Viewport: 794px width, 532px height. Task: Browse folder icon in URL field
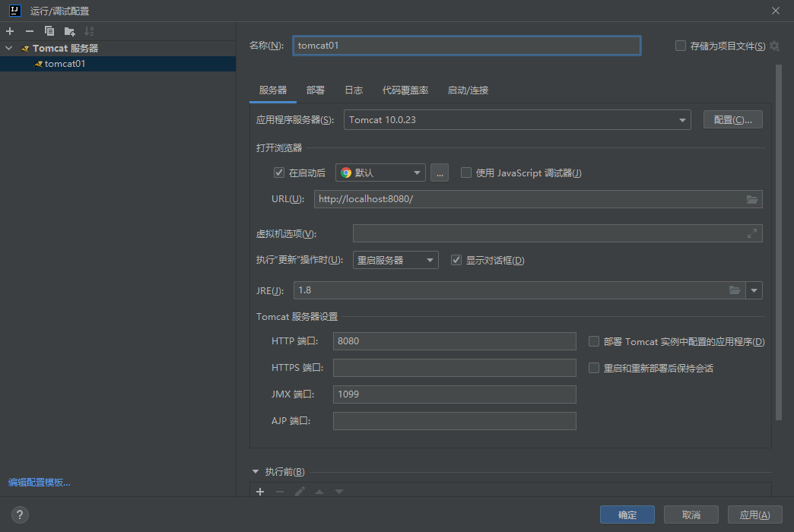[x=752, y=199]
